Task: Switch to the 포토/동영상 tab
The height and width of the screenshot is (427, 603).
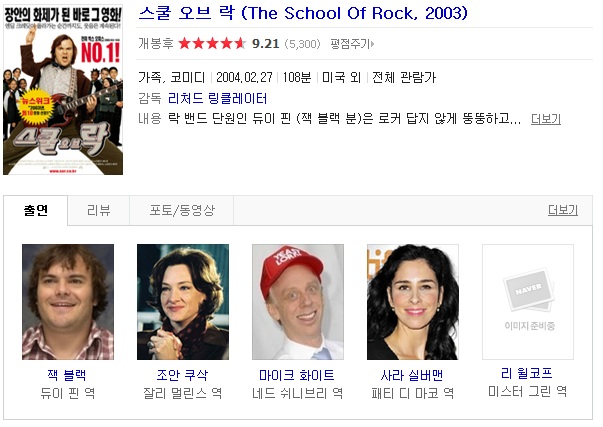Action: point(182,210)
